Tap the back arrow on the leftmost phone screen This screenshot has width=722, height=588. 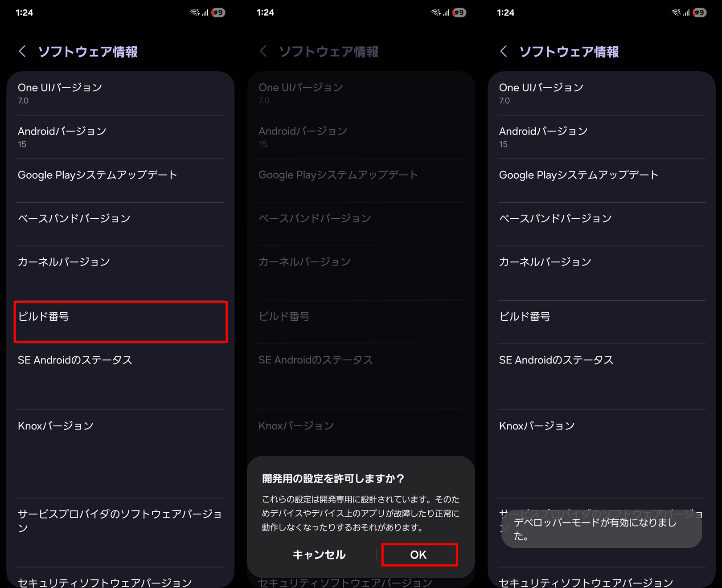tap(22, 51)
